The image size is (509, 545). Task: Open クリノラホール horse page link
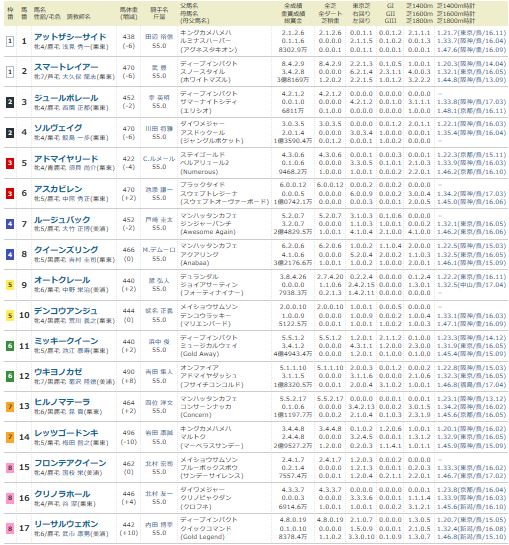(x=62, y=494)
